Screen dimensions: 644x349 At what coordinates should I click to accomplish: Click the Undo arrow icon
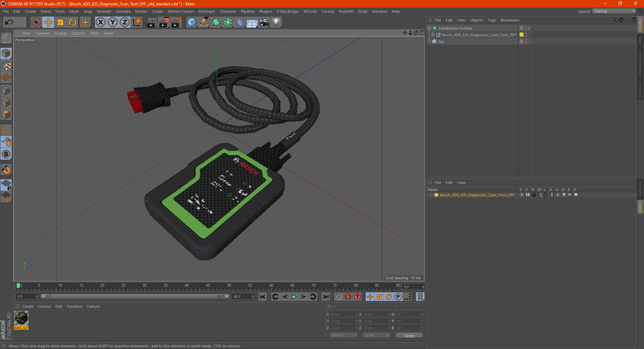[9, 22]
